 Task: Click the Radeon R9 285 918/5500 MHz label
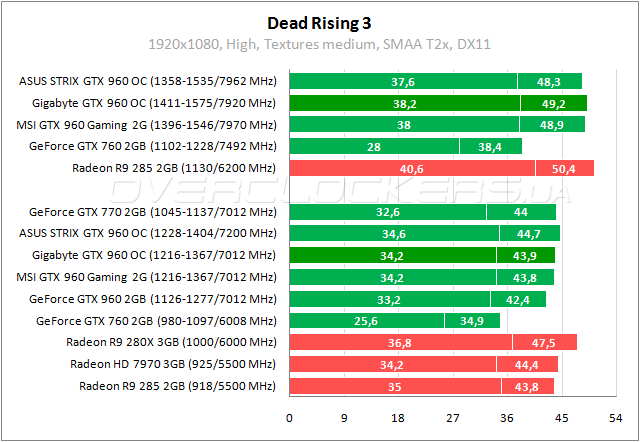pos(176,386)
